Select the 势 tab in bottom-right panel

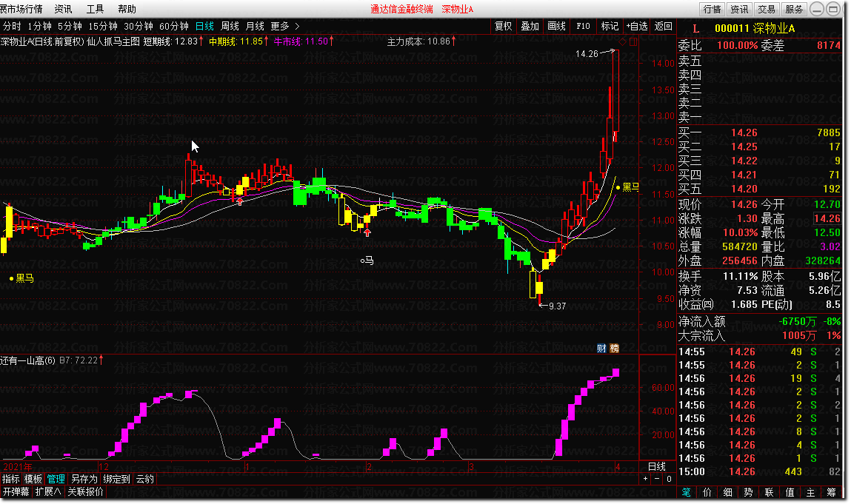coord(749,493)
